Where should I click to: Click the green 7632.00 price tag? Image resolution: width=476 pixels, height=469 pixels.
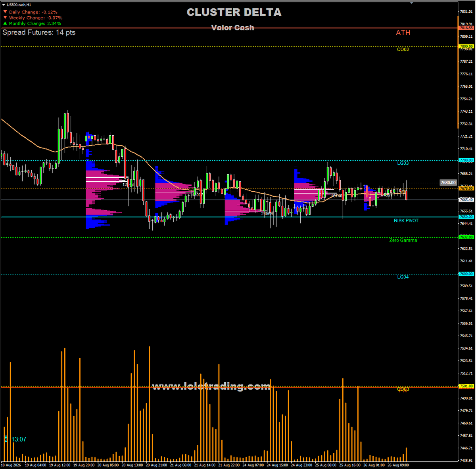point(466,237)
